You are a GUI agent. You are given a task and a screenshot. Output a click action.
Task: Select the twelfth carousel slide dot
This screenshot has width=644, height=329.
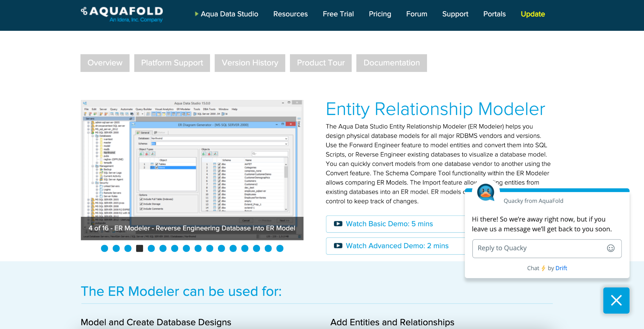click(233, 249)
